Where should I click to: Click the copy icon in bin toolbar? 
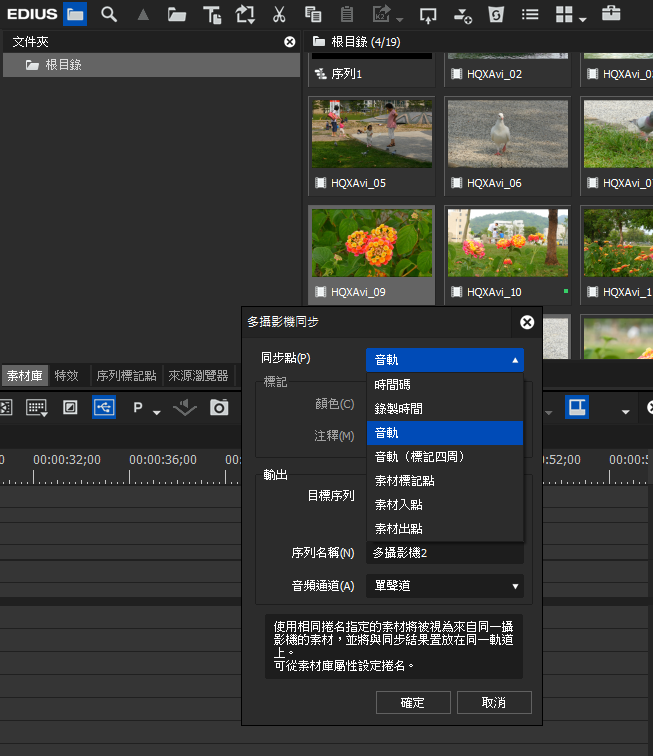(x=313, y=15)
